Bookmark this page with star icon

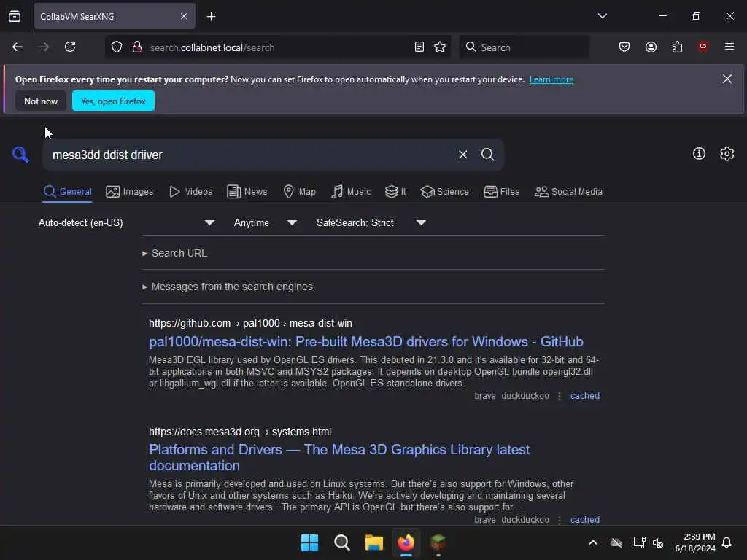coord(440,47)
